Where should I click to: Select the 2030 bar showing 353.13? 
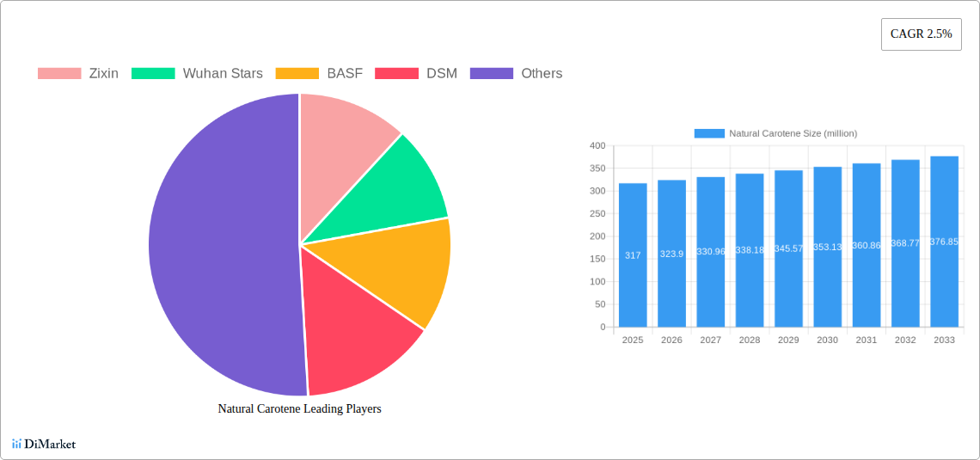(x=827, y=247)
